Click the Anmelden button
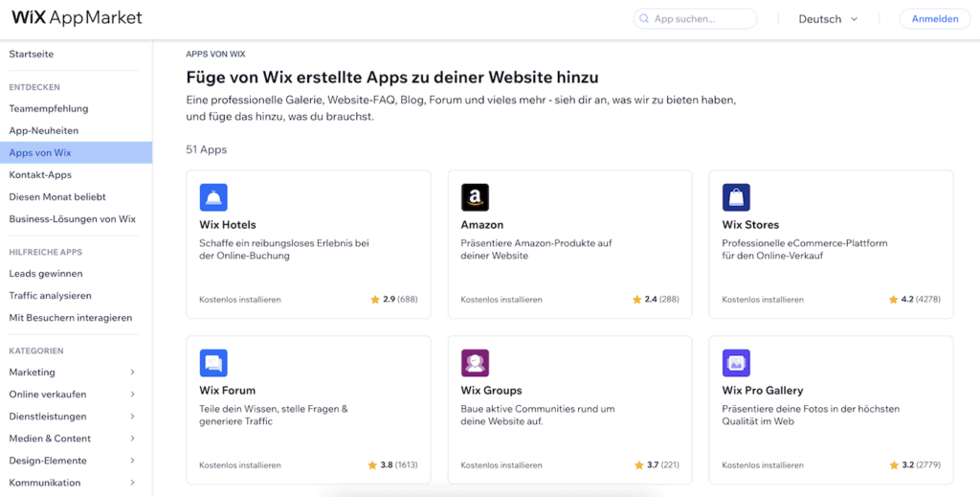This screenshot has height=497, width=980. [x=934, y=19]
